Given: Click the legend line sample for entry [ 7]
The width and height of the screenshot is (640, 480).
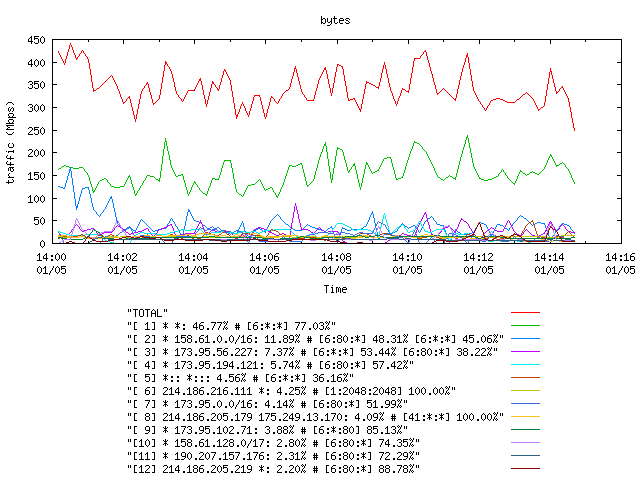Looking at the screenshot, I should (525, 404).
